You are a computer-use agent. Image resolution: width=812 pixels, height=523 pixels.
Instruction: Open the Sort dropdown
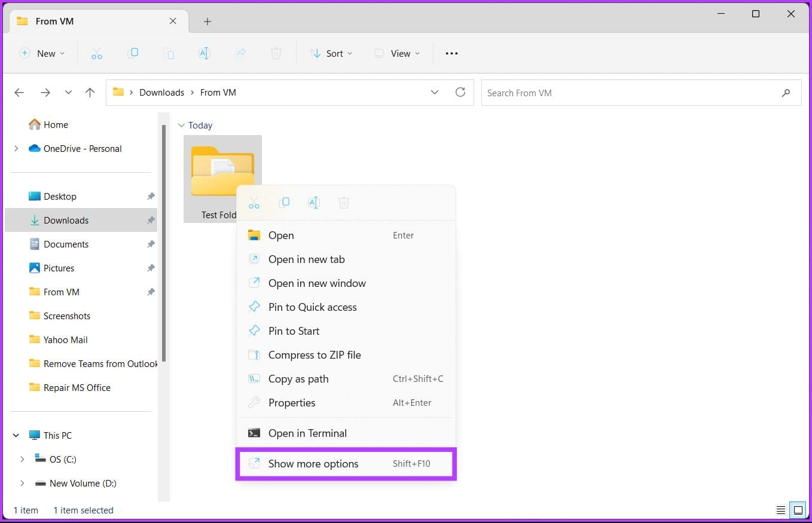[x=330, y=53]
